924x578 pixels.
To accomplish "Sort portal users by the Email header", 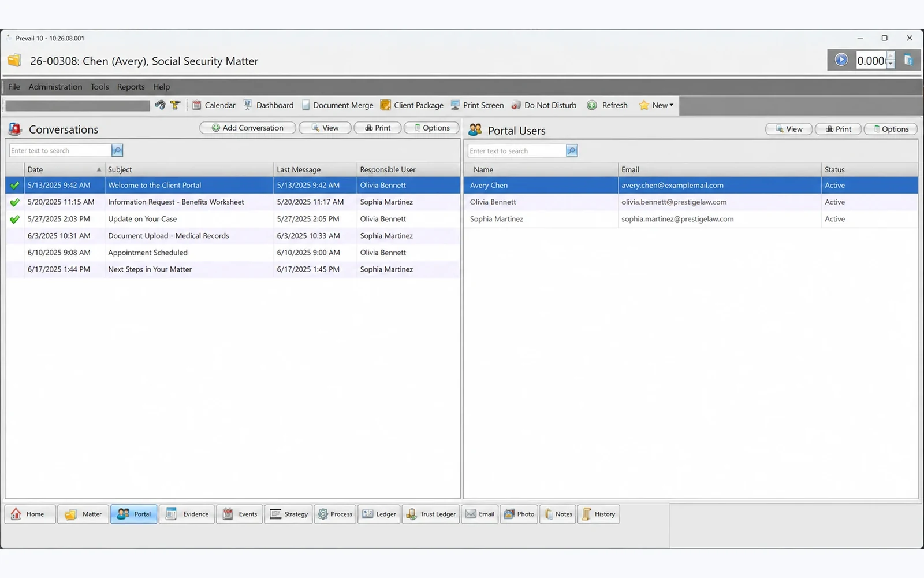I will (720, 169).
